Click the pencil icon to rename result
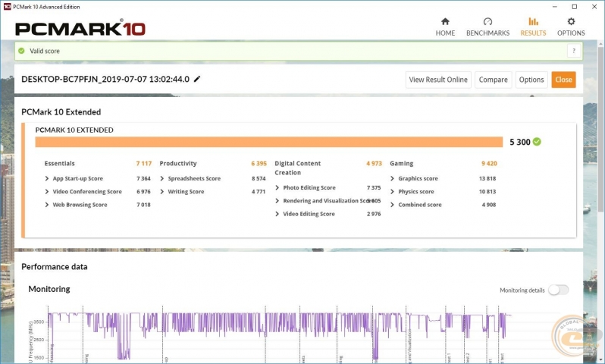The width and height of the screenshot is (605, 364). (x=197, y=79)
